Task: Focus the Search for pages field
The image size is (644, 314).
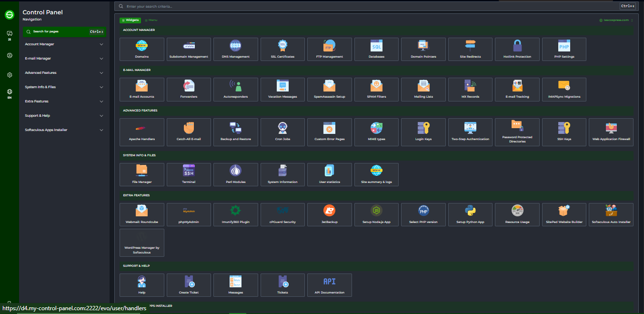Action: pyautogui.click(x=64, y=31)
